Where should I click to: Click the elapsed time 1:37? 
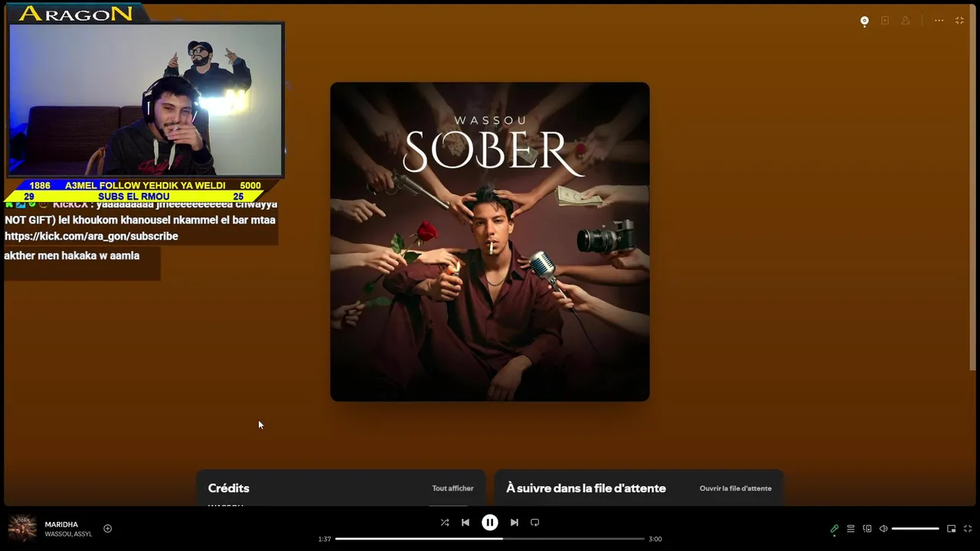[x=325, y=539]
